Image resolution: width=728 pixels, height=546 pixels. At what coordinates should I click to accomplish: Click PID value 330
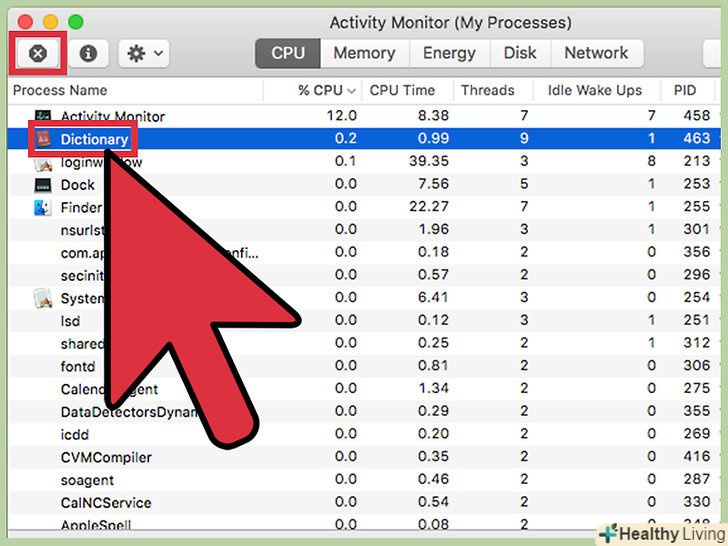(x=696, y=502)
